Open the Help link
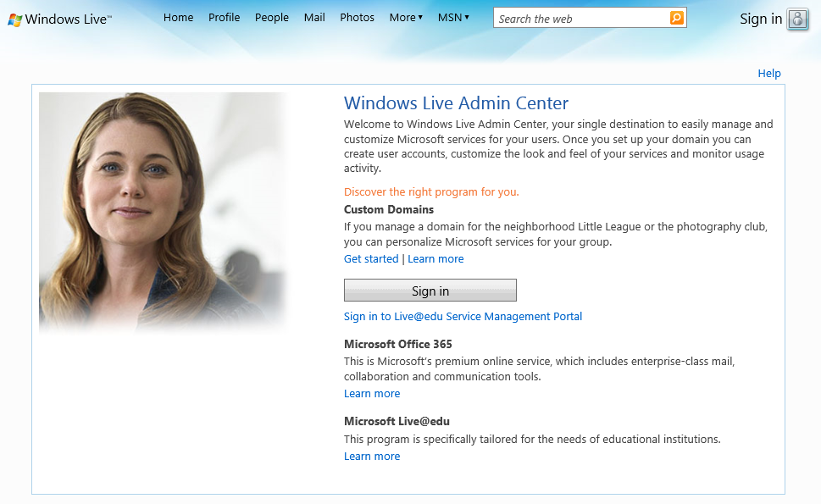The width and height of the screenshot is (821, 504). tap(769, 74)
